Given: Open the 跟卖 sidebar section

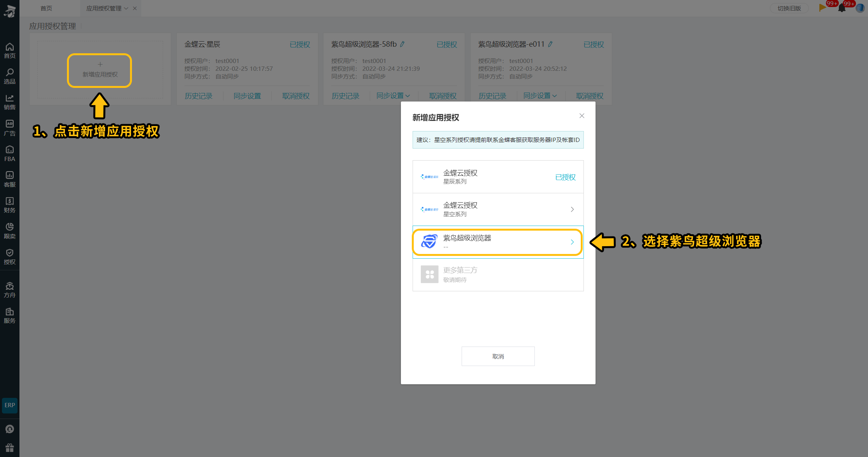Looking at the screenshot, I should pyautogui.click(x=10, y=231).
